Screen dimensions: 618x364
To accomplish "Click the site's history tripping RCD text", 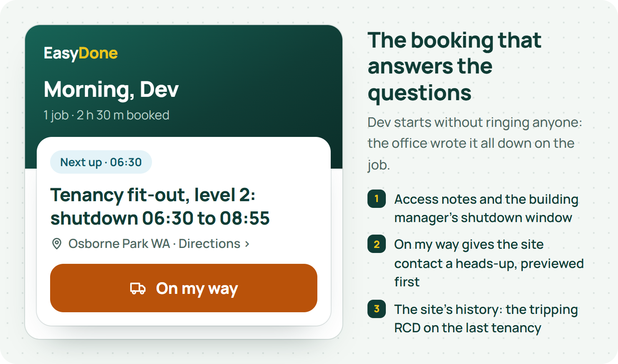I will [486, 318].
